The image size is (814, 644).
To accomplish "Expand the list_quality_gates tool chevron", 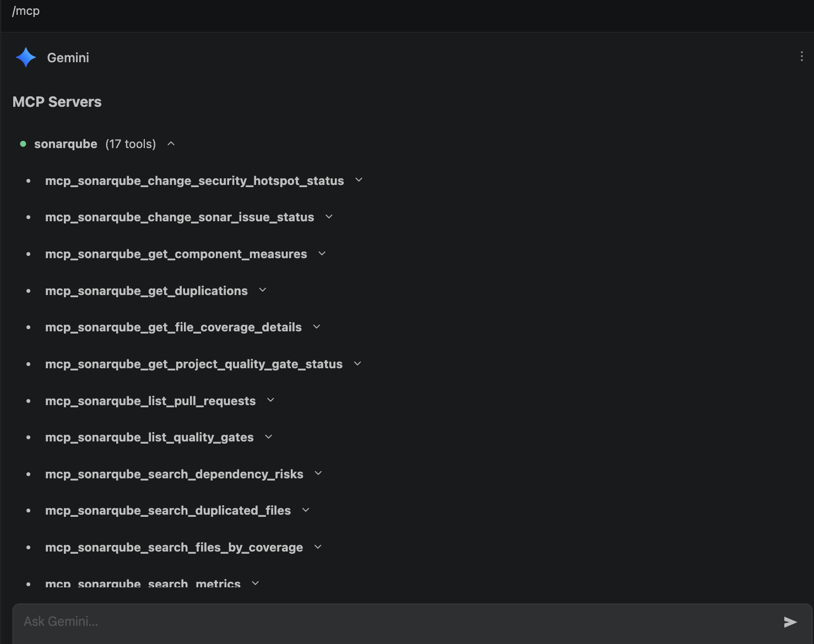I will 269,437.
